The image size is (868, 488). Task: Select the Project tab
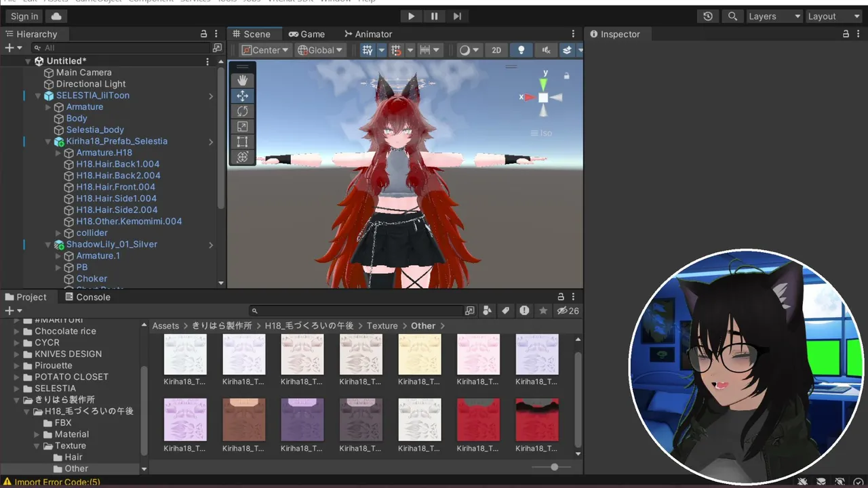(26, 297)
